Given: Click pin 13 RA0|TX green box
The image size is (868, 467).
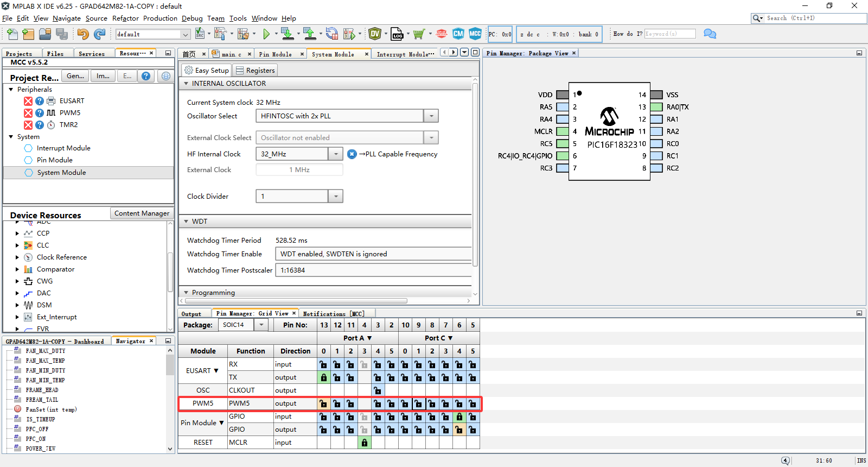Looking at the screenshot, I should pyautogui.click(x=656, y=107).
